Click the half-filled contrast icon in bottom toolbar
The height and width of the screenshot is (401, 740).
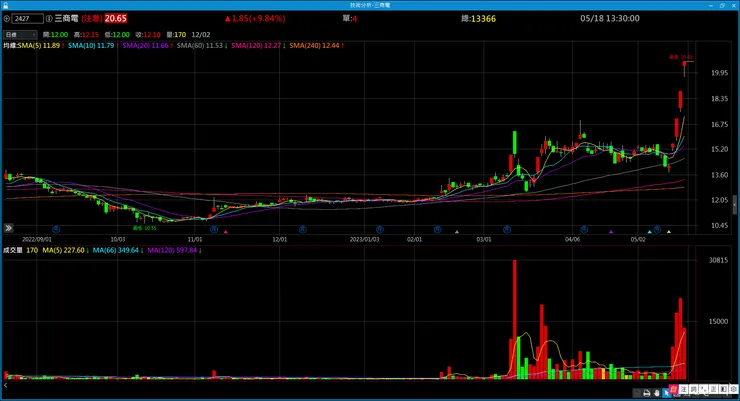click(723, 389)
